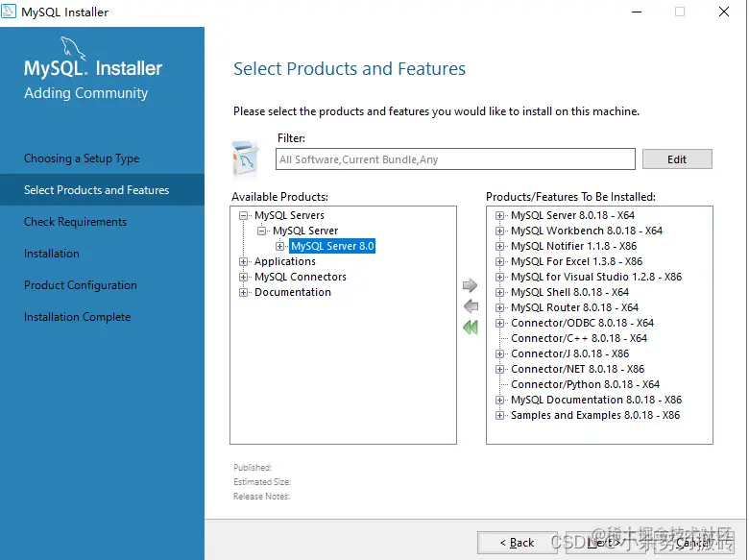Viewport: 749px width, 560px height.
Task: Select MySQL Workbench 8.0.18 - X64 label
Action: tap(587, 231)
